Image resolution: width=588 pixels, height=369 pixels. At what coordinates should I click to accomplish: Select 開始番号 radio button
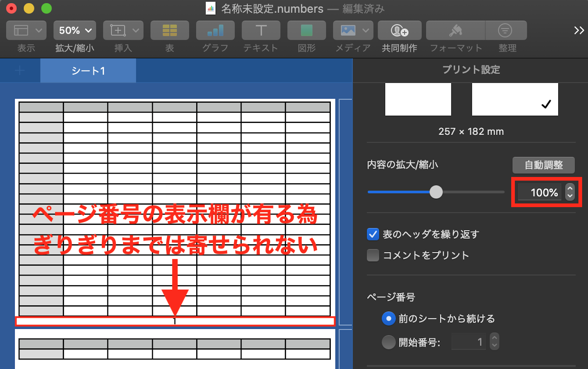tap(388, 342)
